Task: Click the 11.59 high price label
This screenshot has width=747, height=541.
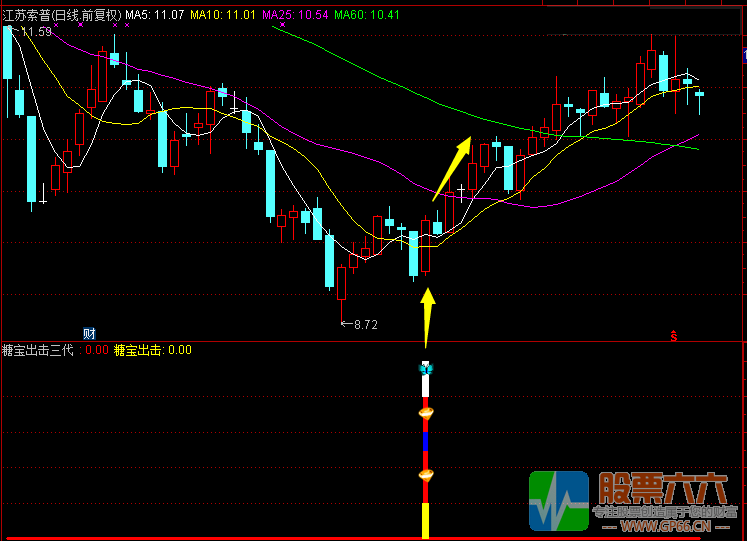Action: (36, 32)
